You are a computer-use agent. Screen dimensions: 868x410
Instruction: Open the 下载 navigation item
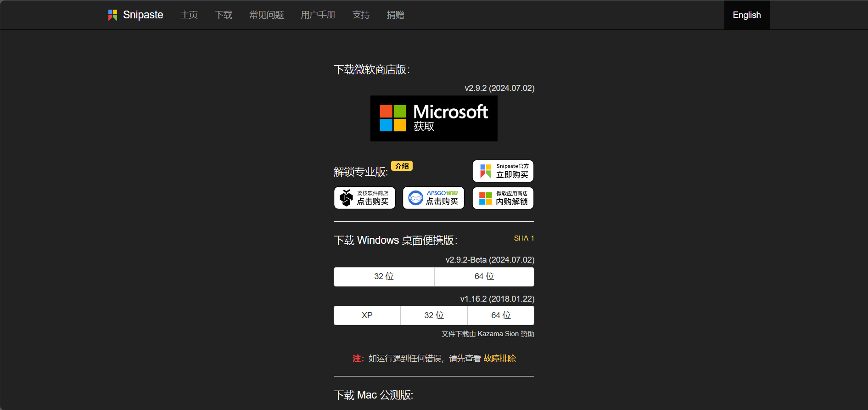[x=224, y=15]
